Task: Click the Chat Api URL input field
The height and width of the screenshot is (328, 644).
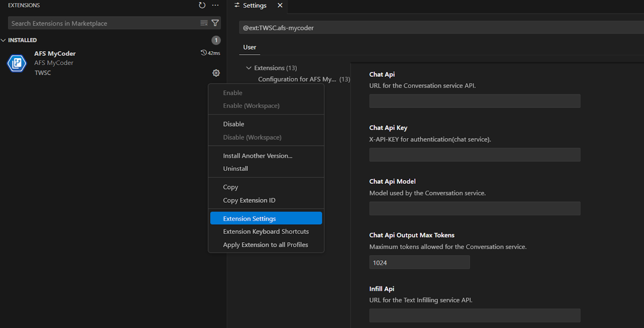Action: (475, 101)
